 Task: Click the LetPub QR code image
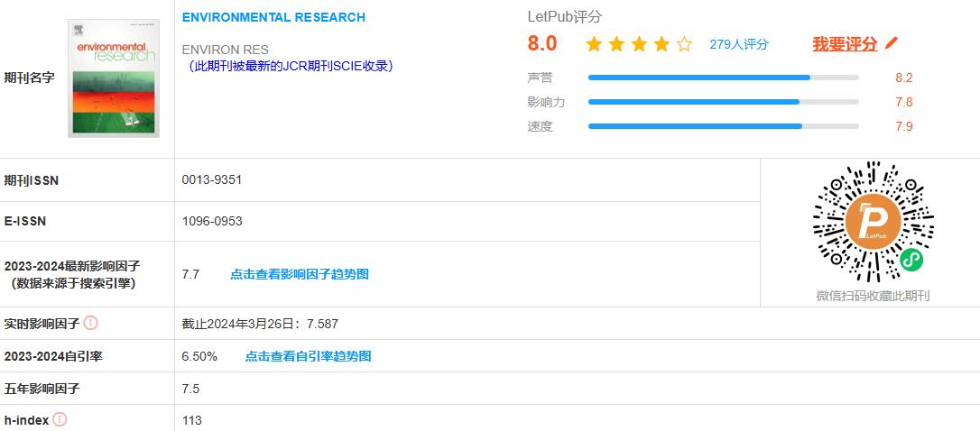[873, 222]
